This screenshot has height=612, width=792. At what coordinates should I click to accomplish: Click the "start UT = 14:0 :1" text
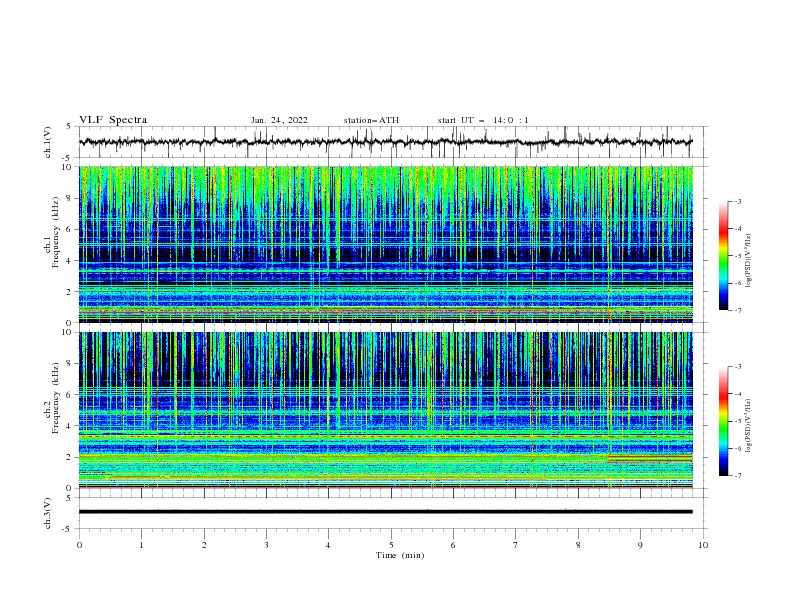(483, 120)
